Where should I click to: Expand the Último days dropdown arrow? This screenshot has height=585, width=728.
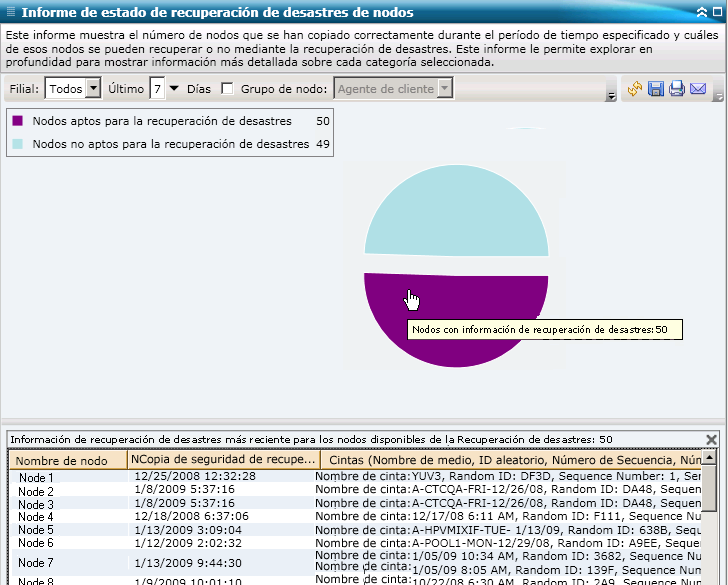click(174, 89)
